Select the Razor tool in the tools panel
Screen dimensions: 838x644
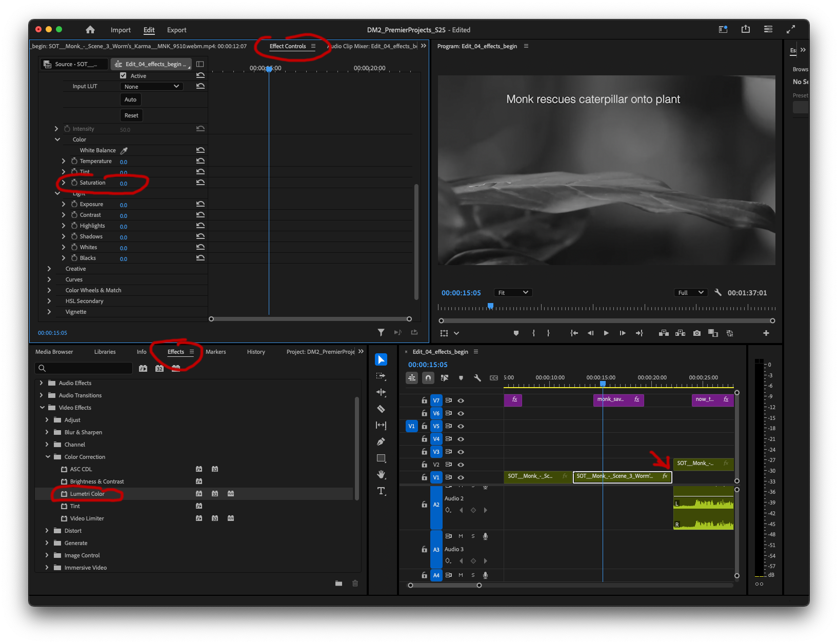381,409
